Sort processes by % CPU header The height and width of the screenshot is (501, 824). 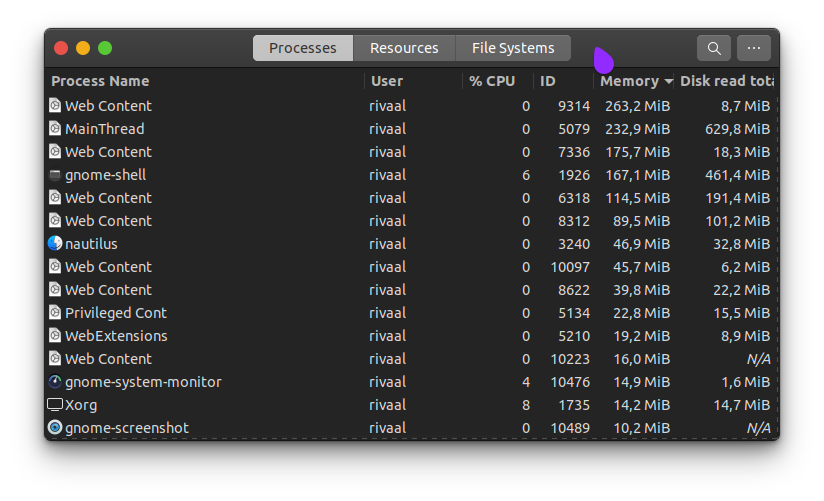point(492,81)
